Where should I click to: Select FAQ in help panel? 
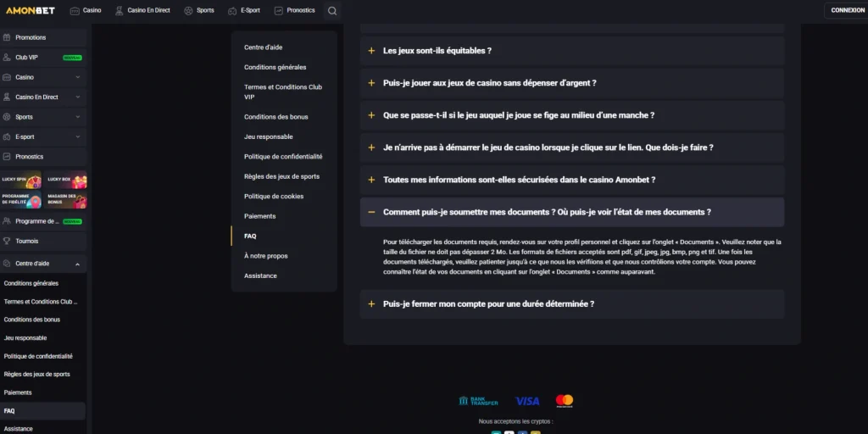pyautogui.click(x=250, y=236)
